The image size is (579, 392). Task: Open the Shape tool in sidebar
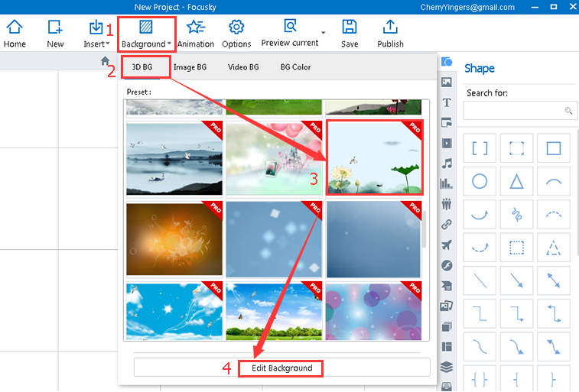pyautogui.click(x=447, y=62)
